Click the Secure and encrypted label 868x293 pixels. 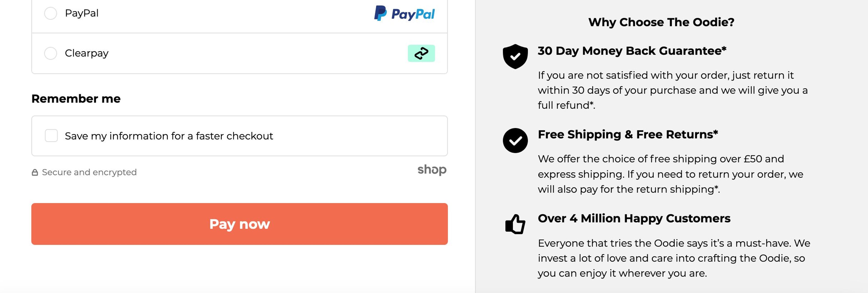[89, 172]
